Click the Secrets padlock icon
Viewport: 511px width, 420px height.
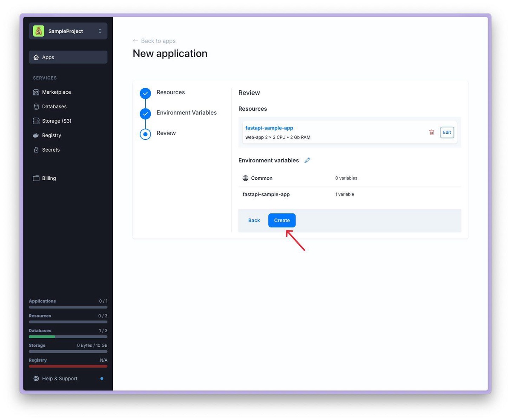36,150
